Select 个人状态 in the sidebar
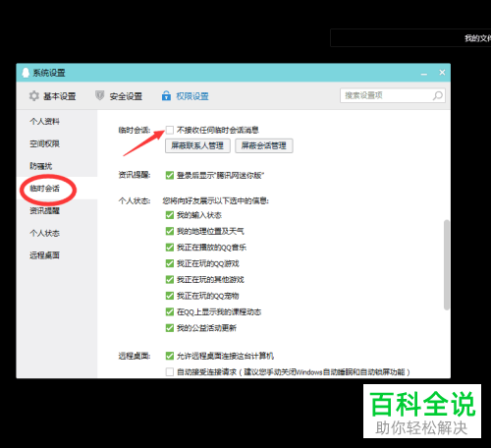Image resolution: width=491 pixels, height=448 pixels. tap(44, 233)
